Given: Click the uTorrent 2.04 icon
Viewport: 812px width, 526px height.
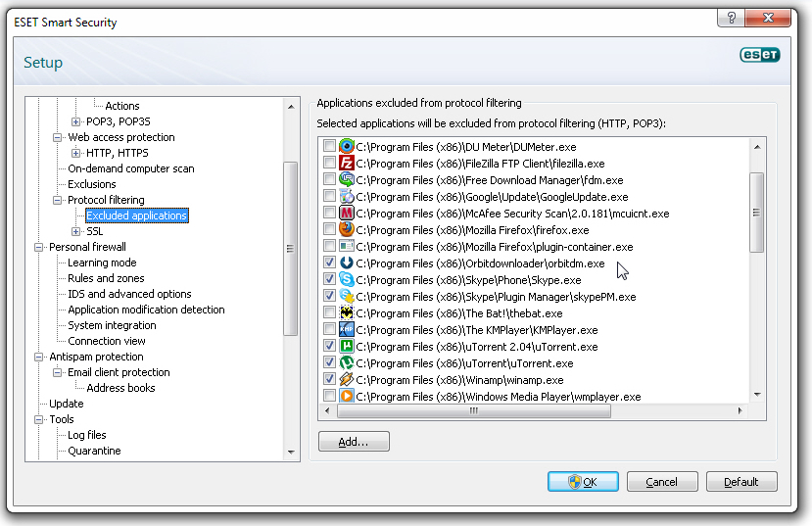Looking at the screenshot, I should click(347, 346).
